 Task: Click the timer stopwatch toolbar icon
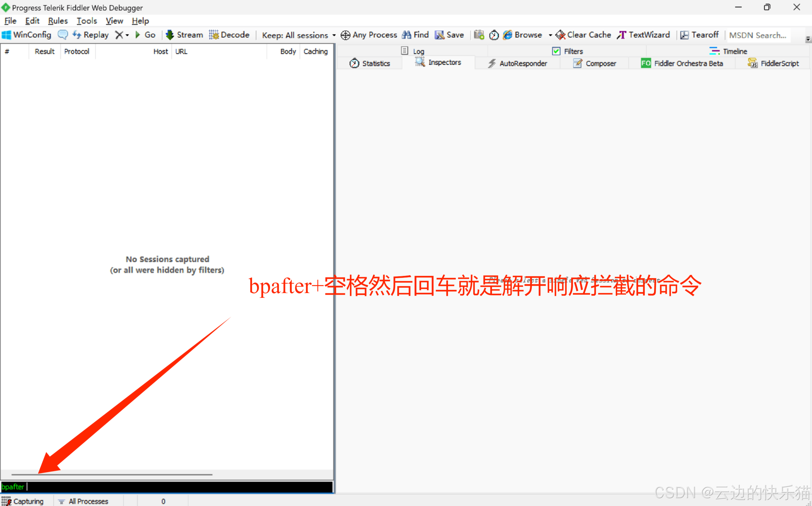pos(494,35)
